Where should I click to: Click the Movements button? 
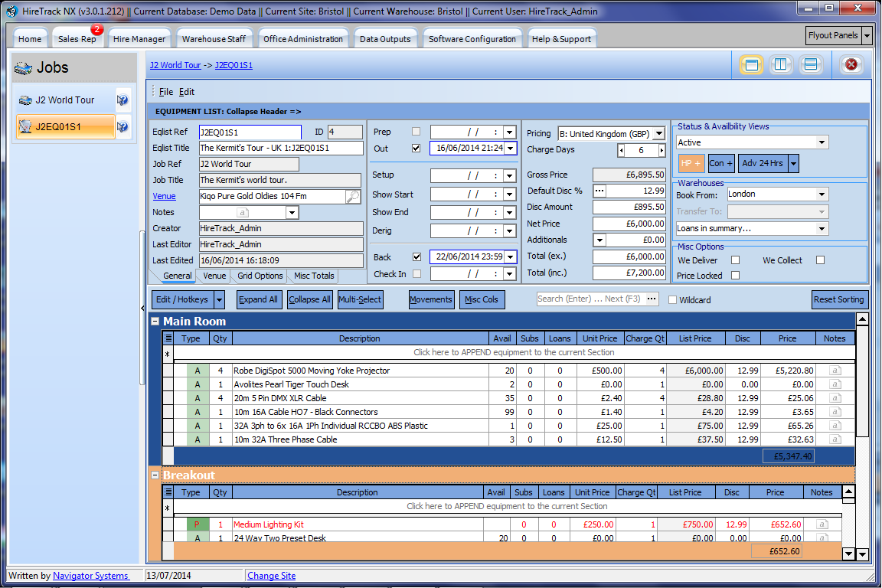click(x=431, y=299)
